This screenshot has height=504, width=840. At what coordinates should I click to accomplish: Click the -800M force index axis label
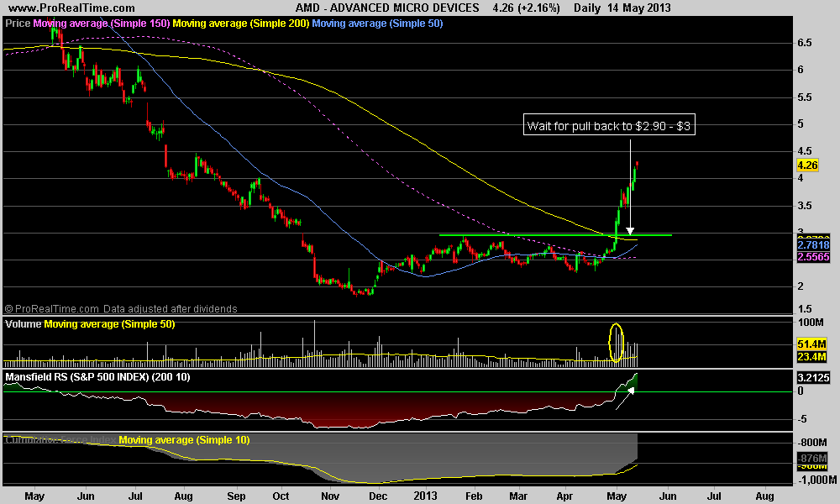(x=812, y=443)
